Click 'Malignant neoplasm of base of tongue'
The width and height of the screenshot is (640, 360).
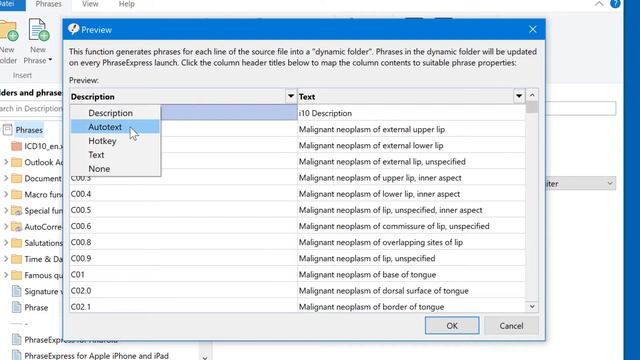coord(367,275)
